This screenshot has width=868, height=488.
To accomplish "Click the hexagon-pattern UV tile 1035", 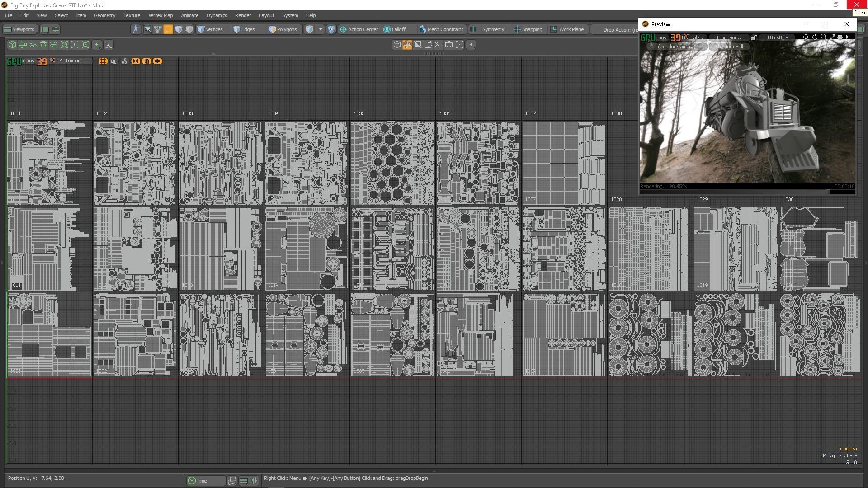I will (x=392, y=163).
